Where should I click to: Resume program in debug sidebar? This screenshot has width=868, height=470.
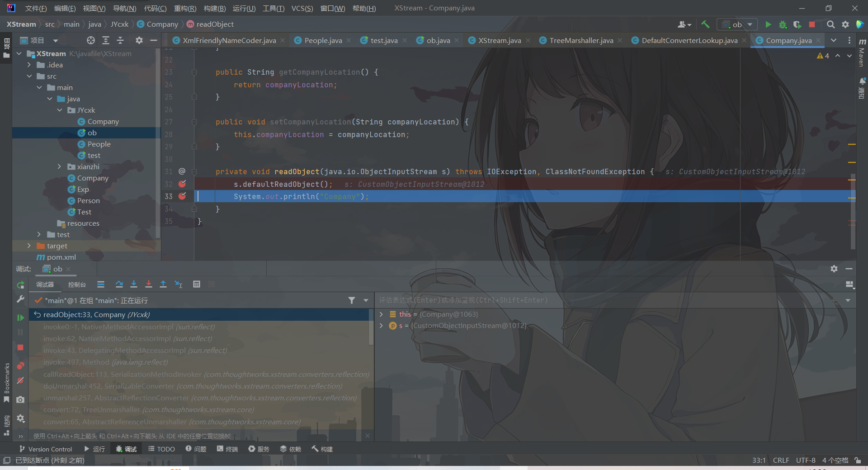20,318
